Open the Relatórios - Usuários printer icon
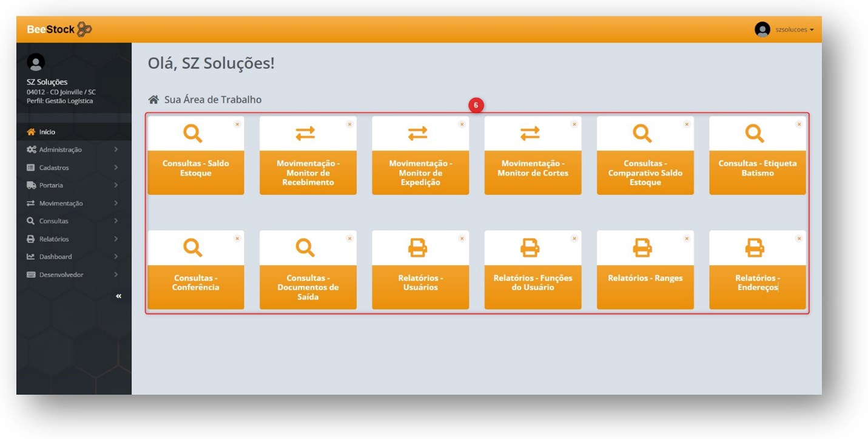The height and width of the screenshot is (439, 868). 417,247
